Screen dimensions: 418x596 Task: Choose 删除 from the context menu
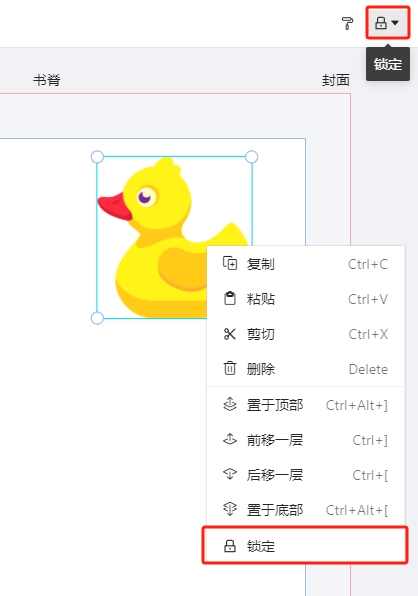point(306,369)
